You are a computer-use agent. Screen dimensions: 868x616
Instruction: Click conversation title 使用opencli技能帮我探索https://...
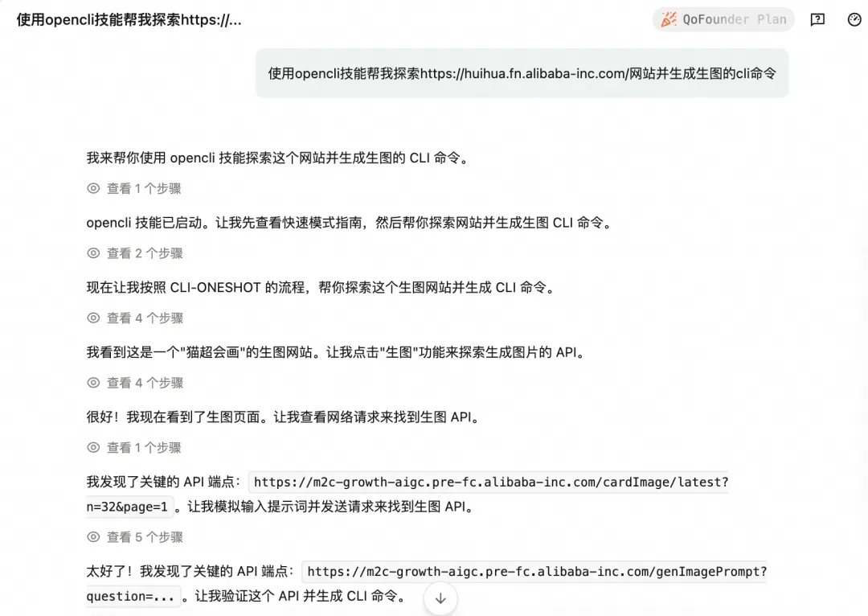coord(129,20)
